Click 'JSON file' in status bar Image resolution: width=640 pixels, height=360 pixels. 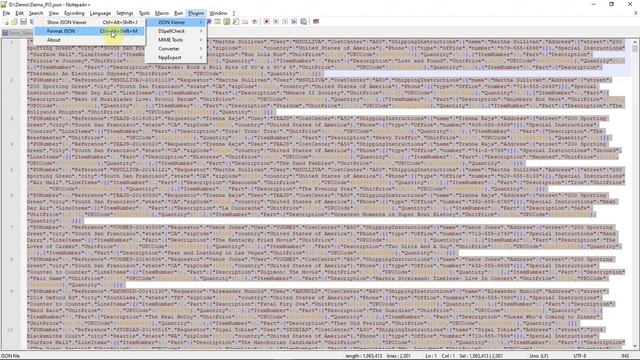point(10,356)
